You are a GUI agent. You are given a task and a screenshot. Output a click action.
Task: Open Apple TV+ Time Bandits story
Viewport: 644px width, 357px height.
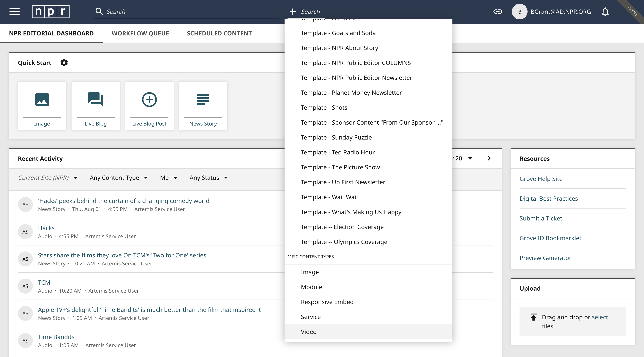click(149, 310)
